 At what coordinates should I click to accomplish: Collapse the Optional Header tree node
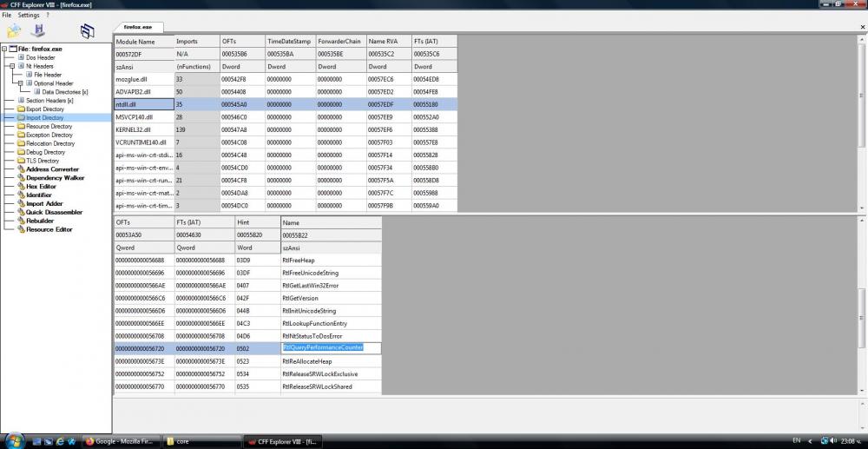click(x=21, y=83)
